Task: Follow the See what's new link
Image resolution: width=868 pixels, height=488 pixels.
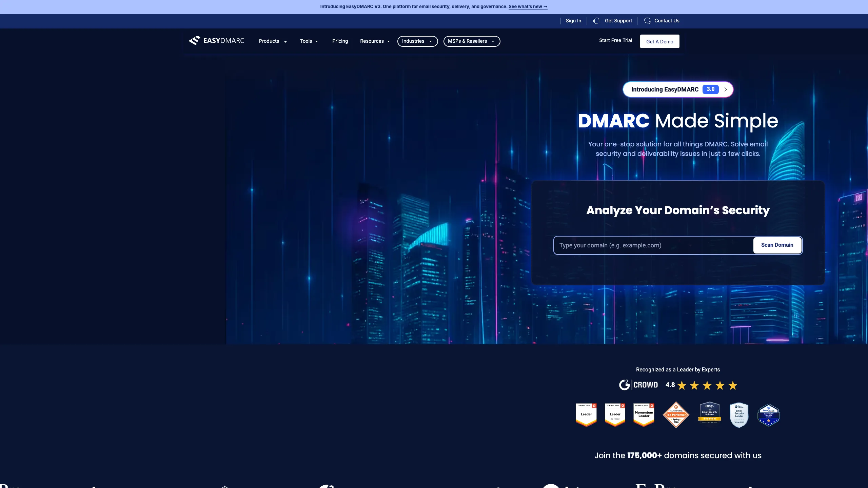Action: (528, 6)
